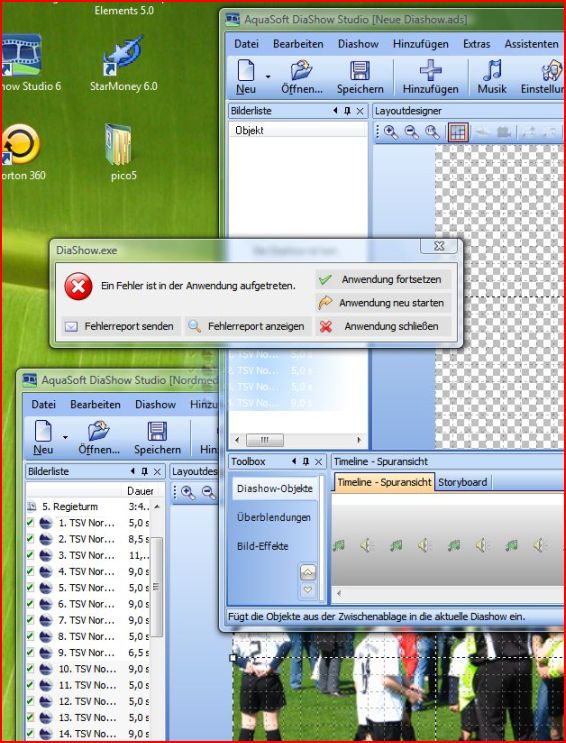Open Norton 360 desktop shortcut
This screenshot has height=743, width=566.
[x=21, y=152]
